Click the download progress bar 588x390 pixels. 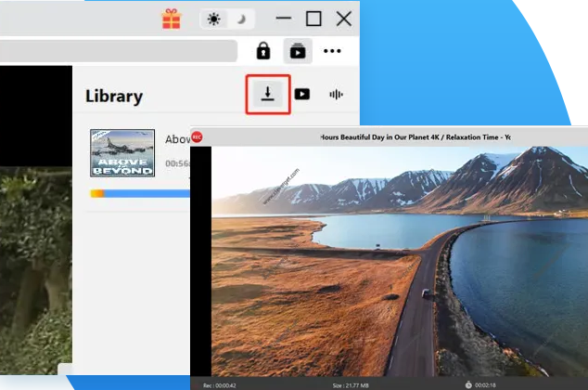click(x=140, y=193)
